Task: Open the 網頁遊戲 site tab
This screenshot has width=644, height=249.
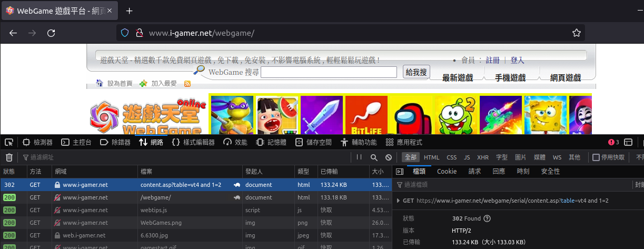Action: pyautogui.click(x=565, y=78)
